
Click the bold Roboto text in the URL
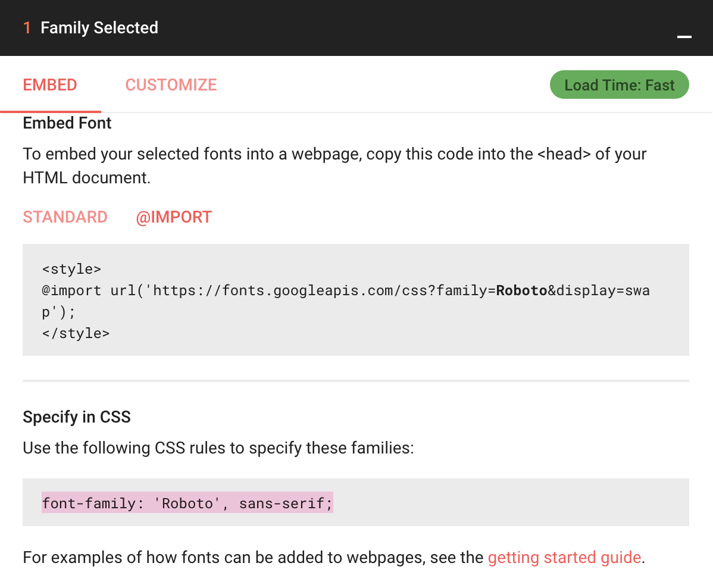[522, 290]
